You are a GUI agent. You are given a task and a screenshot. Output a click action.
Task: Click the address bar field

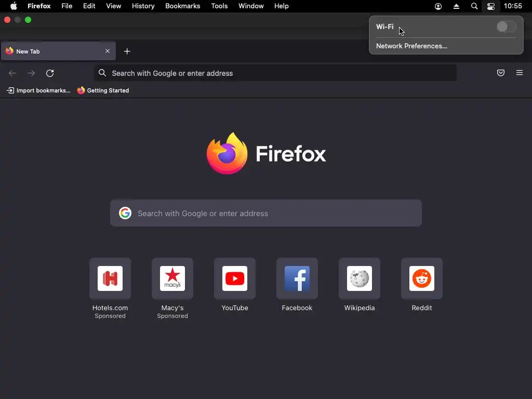tap(275, 73)
